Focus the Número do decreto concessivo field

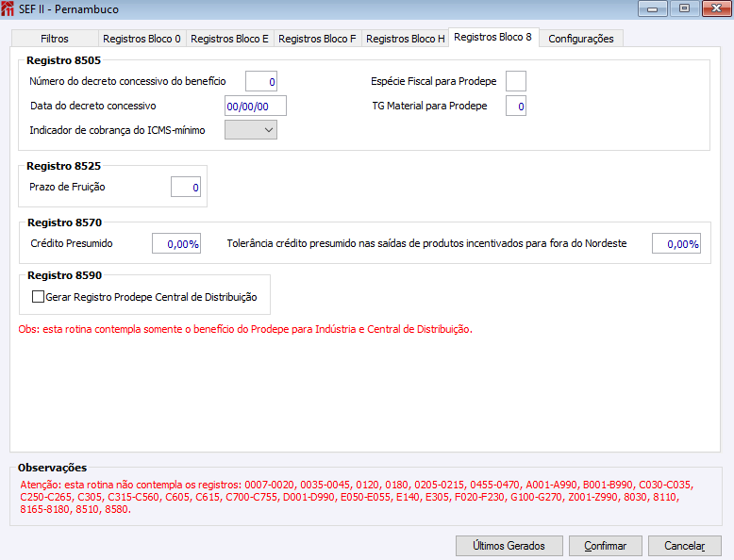coord(261,81)
